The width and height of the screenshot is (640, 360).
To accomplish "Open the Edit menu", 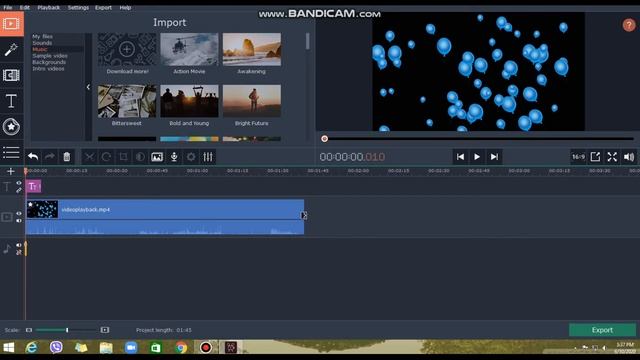I will pyautogui.click(x=24, y=7).
